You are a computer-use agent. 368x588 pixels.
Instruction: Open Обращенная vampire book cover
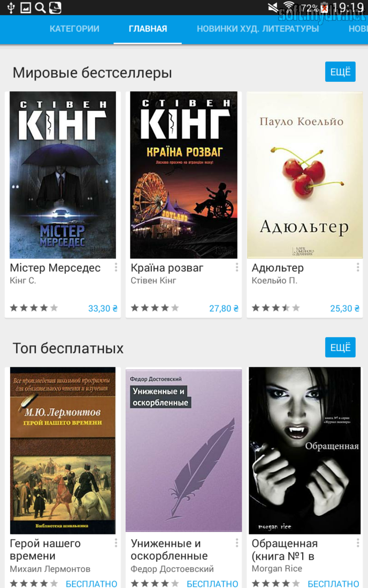coord(304,451)
